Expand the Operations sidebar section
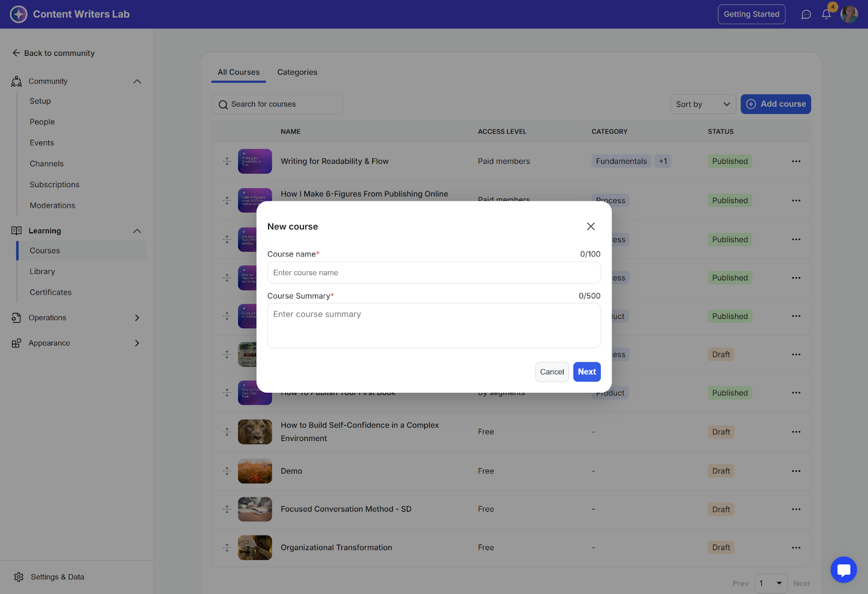 (x=137, y=318)
